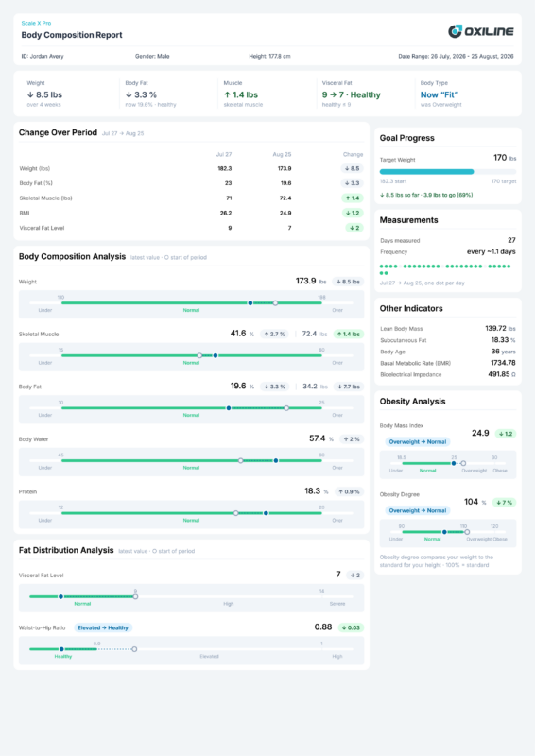Screen dimensions: 535x756
Task: Click the measurement days dot row
Action: click(x=445, y=269)
